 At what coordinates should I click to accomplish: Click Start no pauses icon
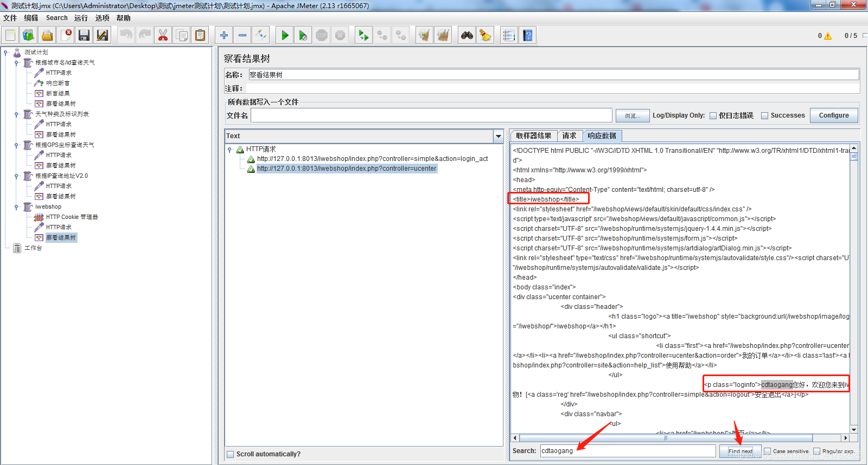(303, 35)
